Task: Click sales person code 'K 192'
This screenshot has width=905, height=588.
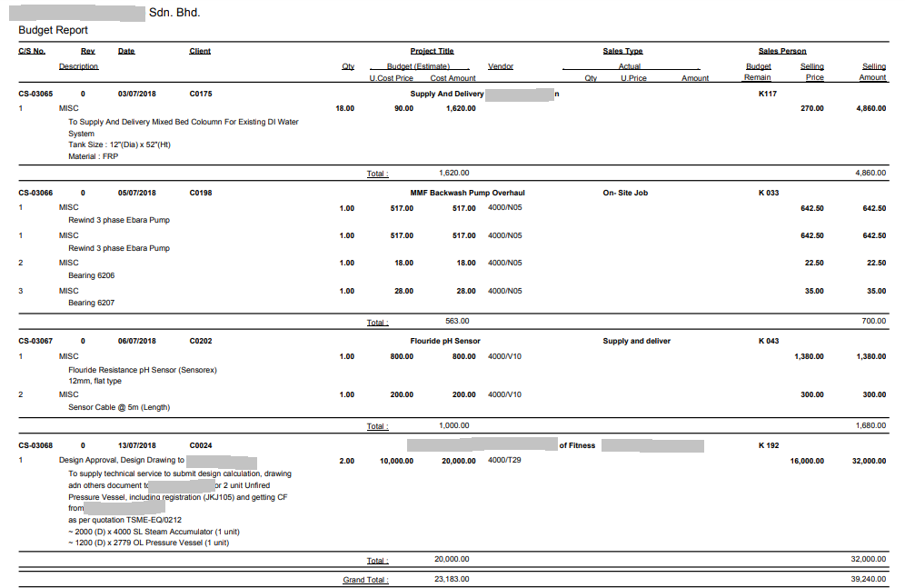Action: pos(768,445)
